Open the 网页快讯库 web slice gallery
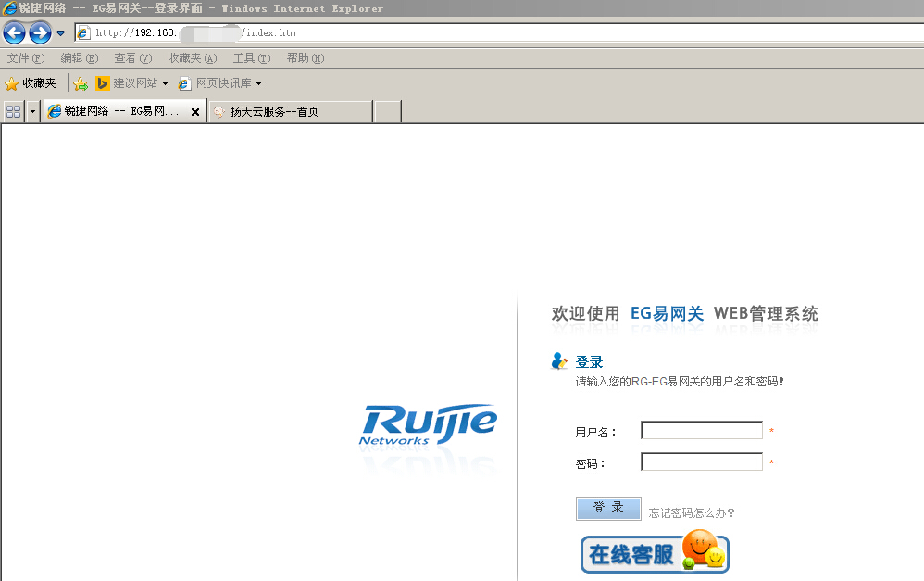The height and width of the screenshot is (581, 924). [219, 83]
